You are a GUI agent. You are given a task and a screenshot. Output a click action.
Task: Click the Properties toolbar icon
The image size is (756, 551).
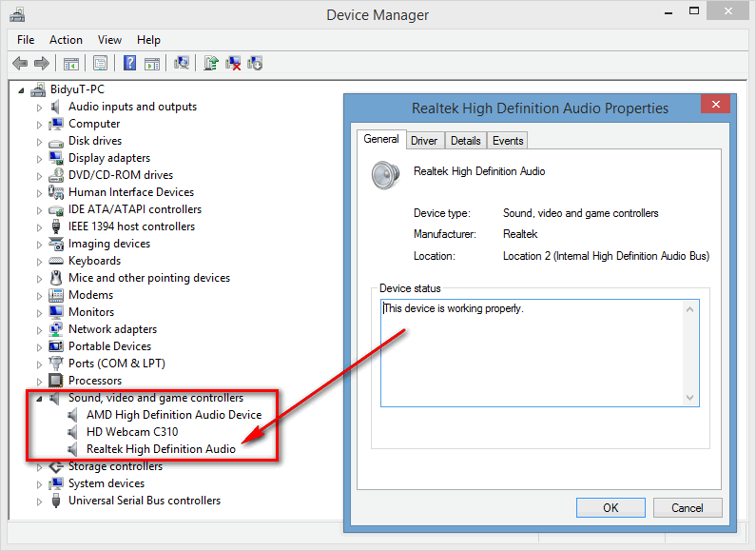(100, 63)
